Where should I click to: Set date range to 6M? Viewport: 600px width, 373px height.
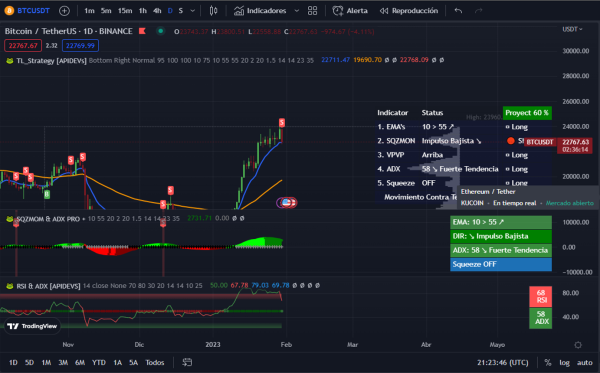tap(80, 362)
